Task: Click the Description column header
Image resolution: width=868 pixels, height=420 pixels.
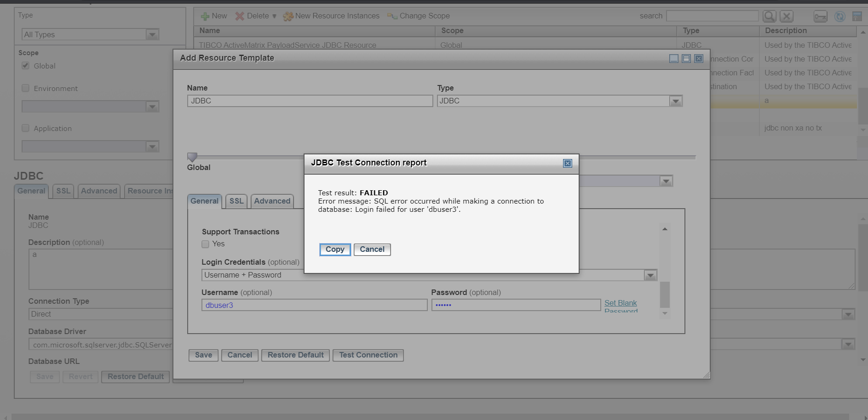Action: pos(808,31)
